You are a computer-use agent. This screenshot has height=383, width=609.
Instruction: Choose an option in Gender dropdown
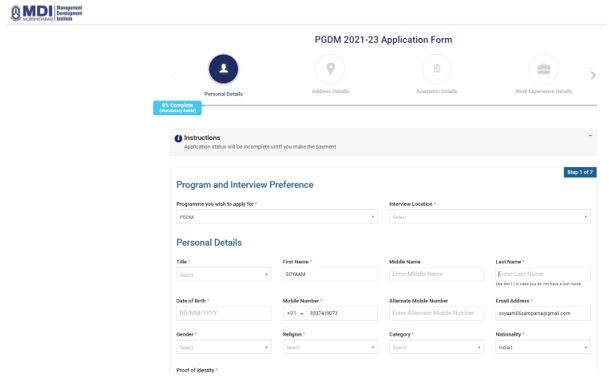click(224, 347)
